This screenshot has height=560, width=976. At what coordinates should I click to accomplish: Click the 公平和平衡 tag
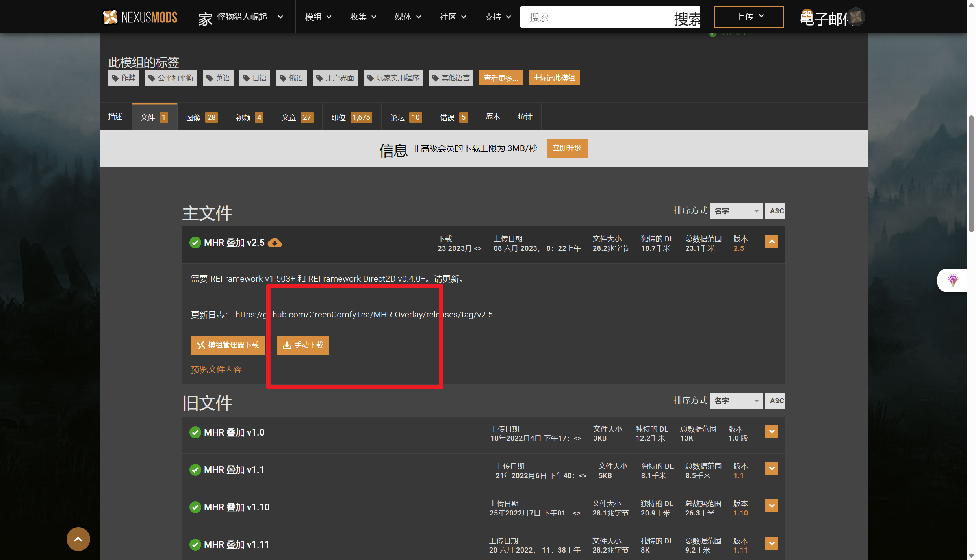click(171, 78)
